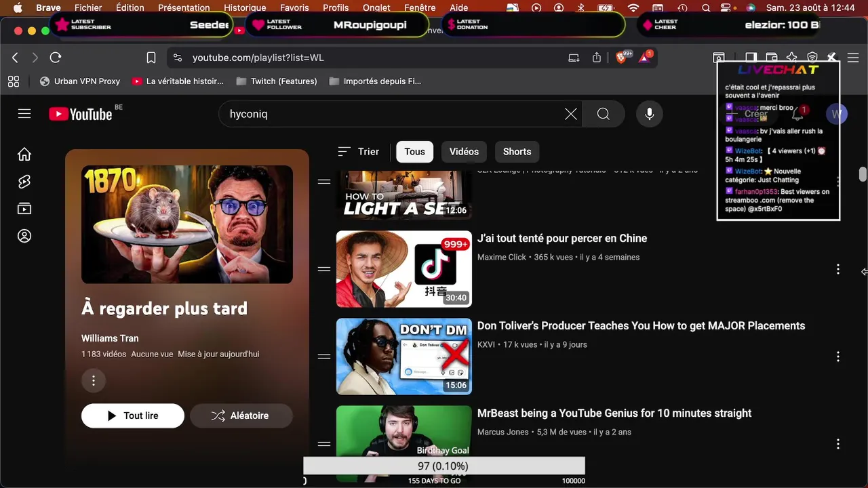Open the Maxime Click channel name
Screen dimensions: 868x488
click(502, 258)
